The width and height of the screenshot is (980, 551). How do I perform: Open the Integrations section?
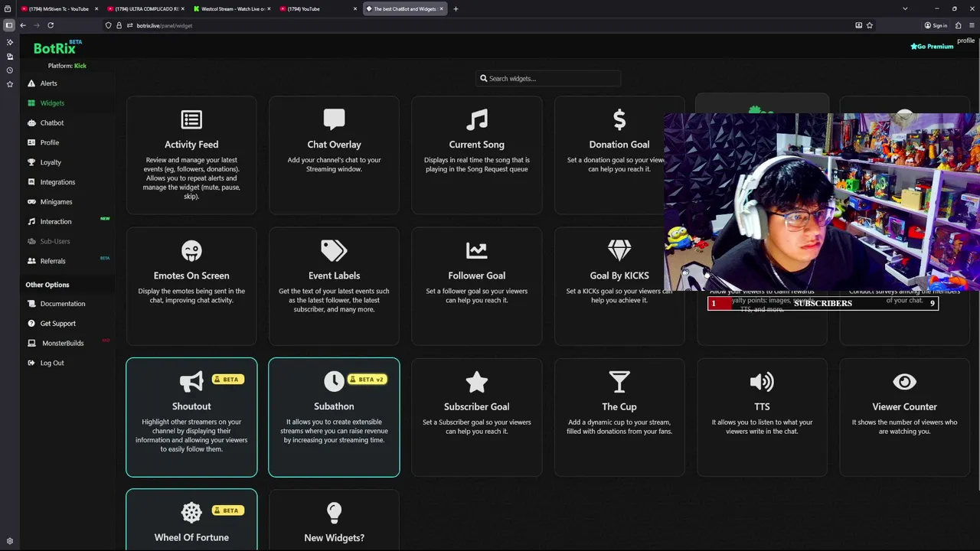coord(57,182)
